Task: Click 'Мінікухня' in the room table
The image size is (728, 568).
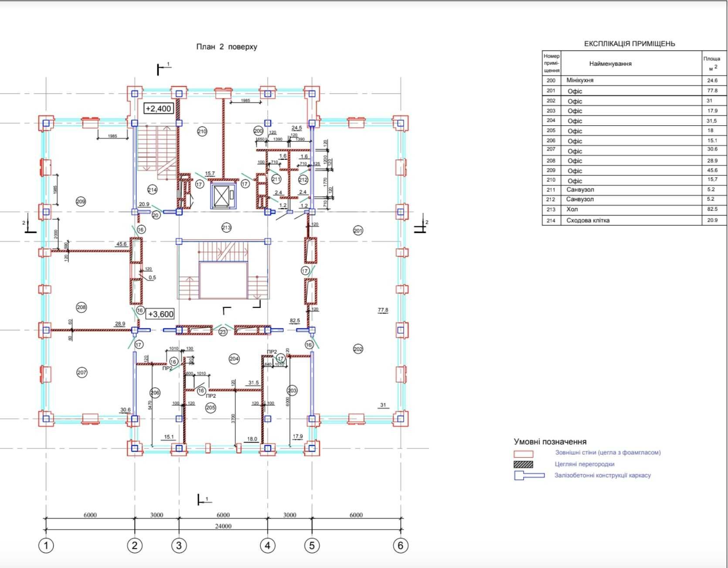Action: (x=580, y=80)
